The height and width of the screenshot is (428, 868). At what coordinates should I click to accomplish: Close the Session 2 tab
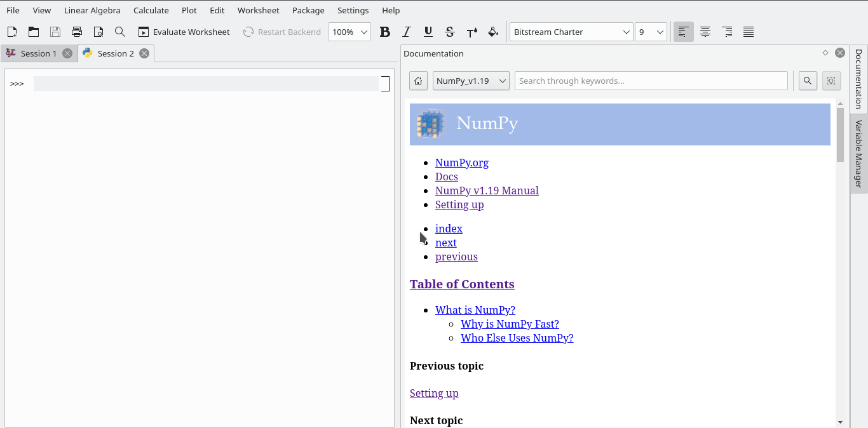point(144,53)
